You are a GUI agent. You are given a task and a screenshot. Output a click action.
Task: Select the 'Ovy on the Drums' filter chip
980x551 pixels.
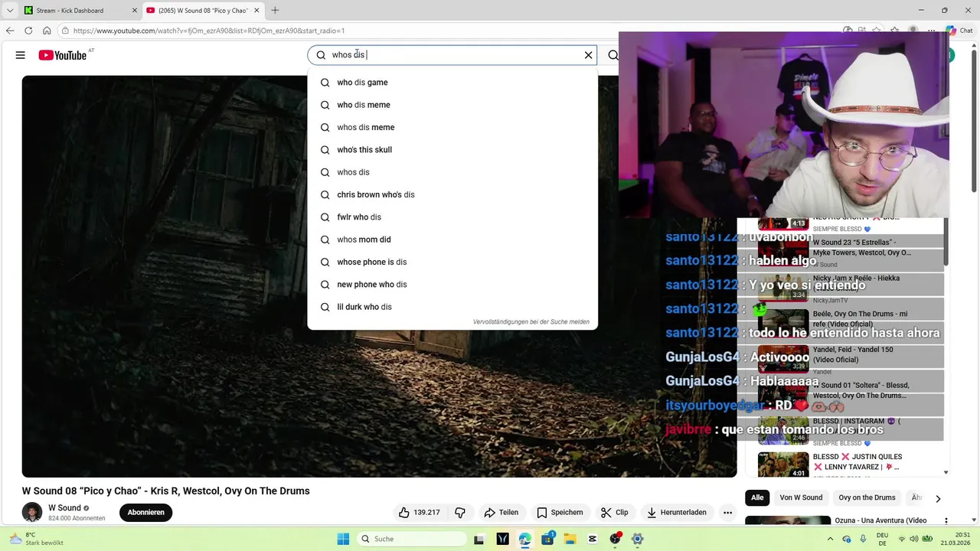[x=867, y=497]
